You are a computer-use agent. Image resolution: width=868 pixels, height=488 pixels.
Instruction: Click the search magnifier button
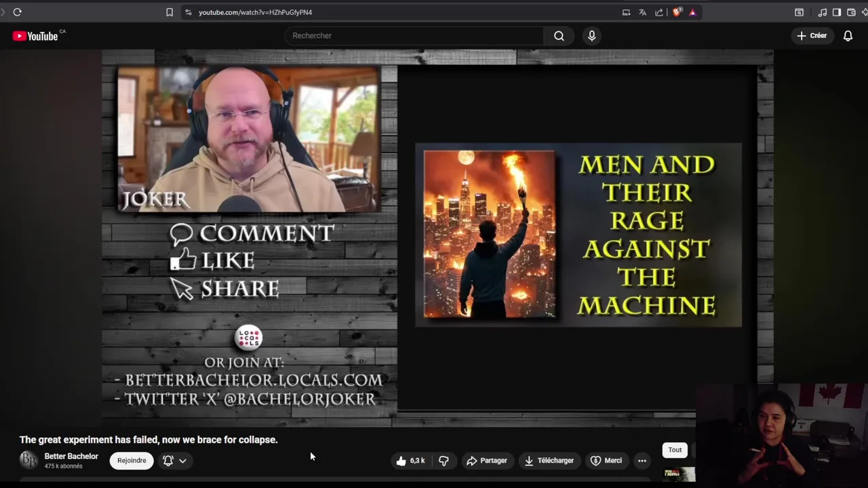(x=559, y=36)
